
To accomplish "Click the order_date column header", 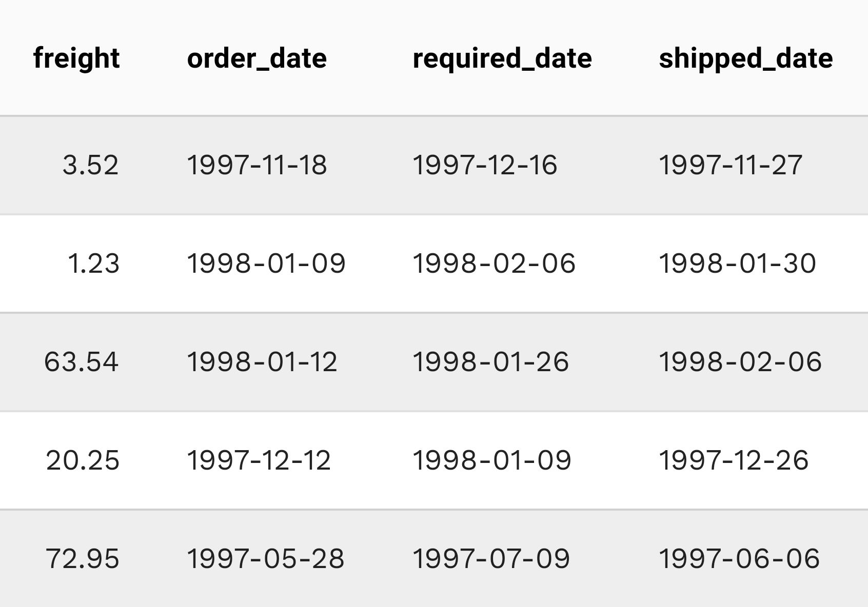I will [257, 58].
